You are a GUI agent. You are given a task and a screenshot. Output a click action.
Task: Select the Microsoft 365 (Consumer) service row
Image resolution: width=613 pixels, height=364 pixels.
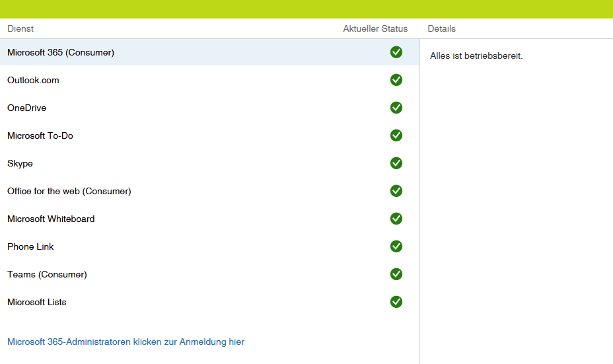[209, 52]
